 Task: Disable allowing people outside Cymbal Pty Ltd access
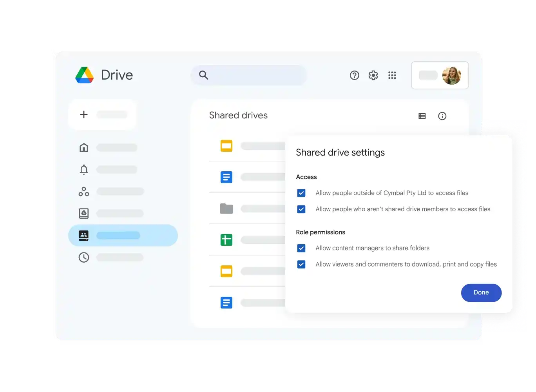tap(301, 193)
